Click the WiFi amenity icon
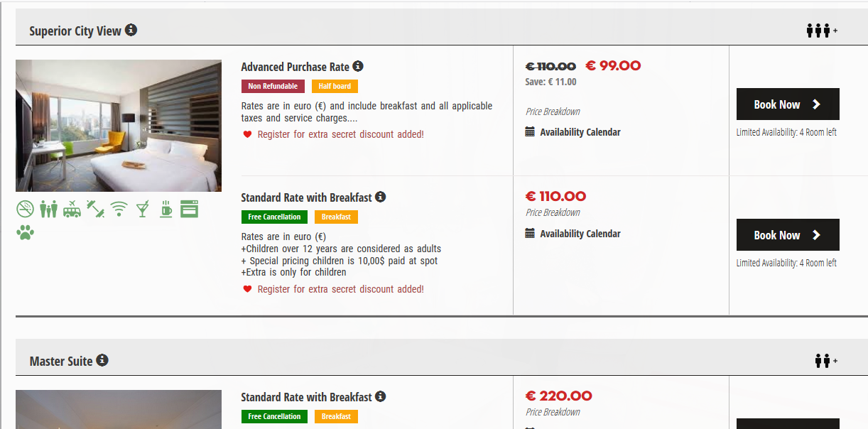Viewport: 868px width, 429px height. click(119, 209)
